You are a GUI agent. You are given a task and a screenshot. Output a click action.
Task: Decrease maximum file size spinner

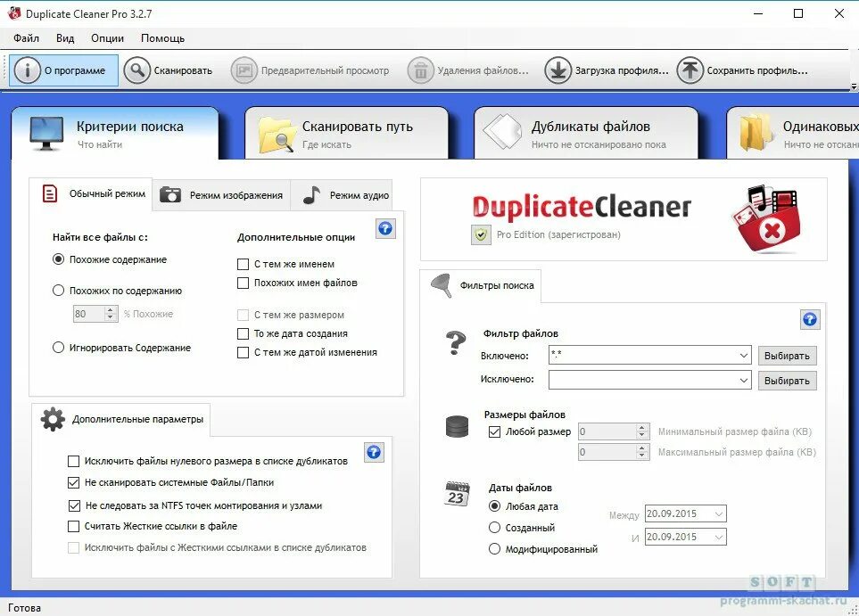point(642,456)
